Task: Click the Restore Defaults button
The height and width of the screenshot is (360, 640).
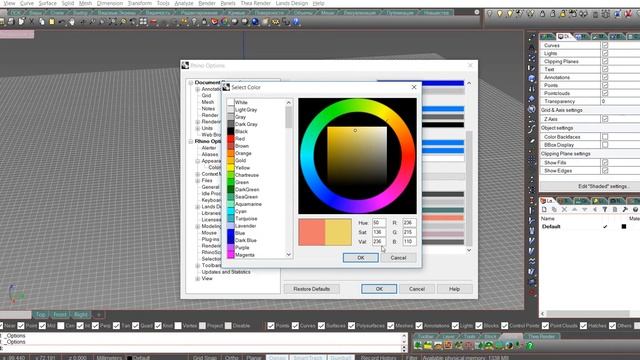Action: [311, 289]
